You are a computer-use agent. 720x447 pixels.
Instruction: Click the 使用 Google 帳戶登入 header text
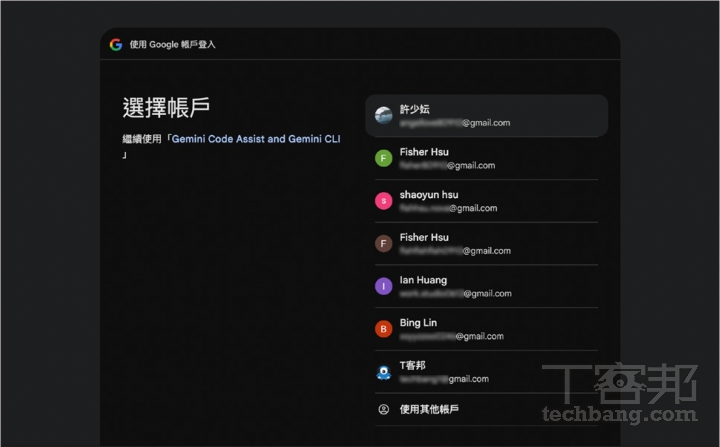point(172,45)
